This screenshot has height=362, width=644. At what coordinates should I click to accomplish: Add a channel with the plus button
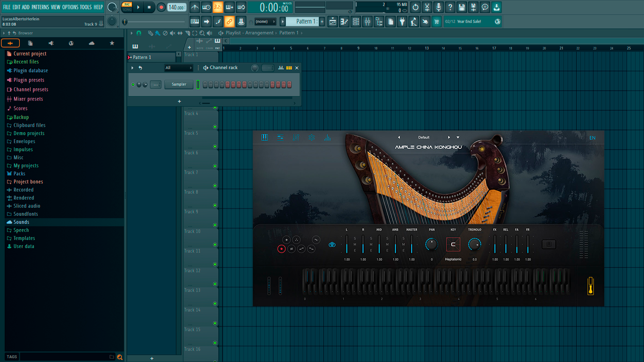pyautogui.click(x=179, y=101)
